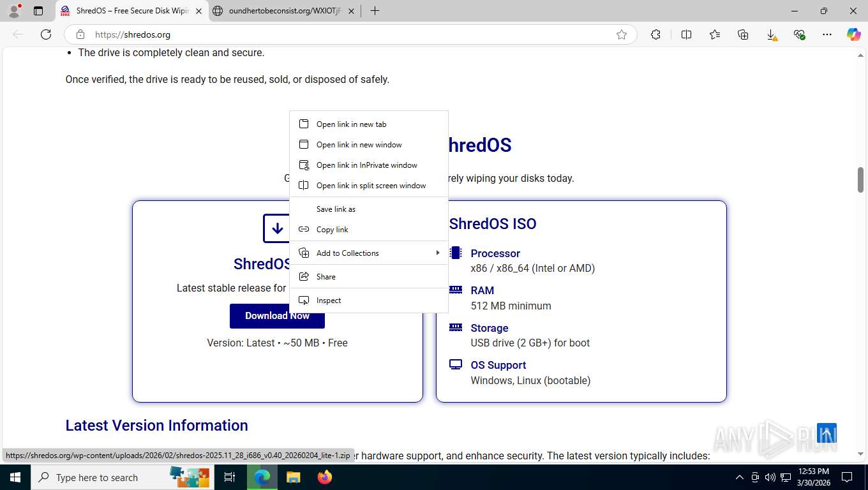Click the Edge icon on the taskbar
Image resolution: width=868 pixels, height=490 pixels.
(x=262, y=477)
